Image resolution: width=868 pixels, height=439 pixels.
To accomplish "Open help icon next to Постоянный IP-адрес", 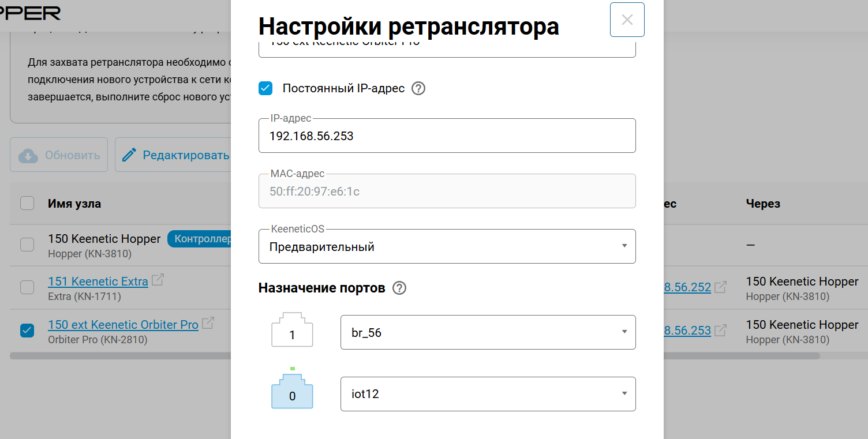I will 418,89.
